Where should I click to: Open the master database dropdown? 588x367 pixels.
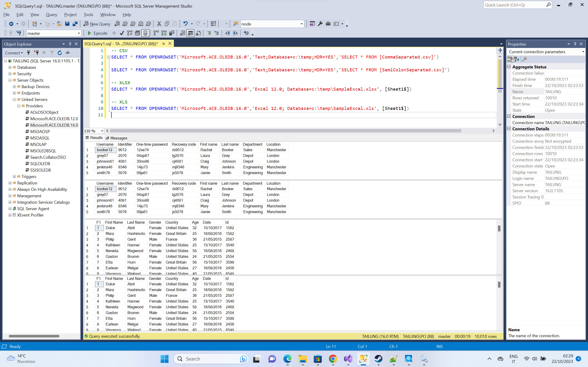[x=79, y=33]
